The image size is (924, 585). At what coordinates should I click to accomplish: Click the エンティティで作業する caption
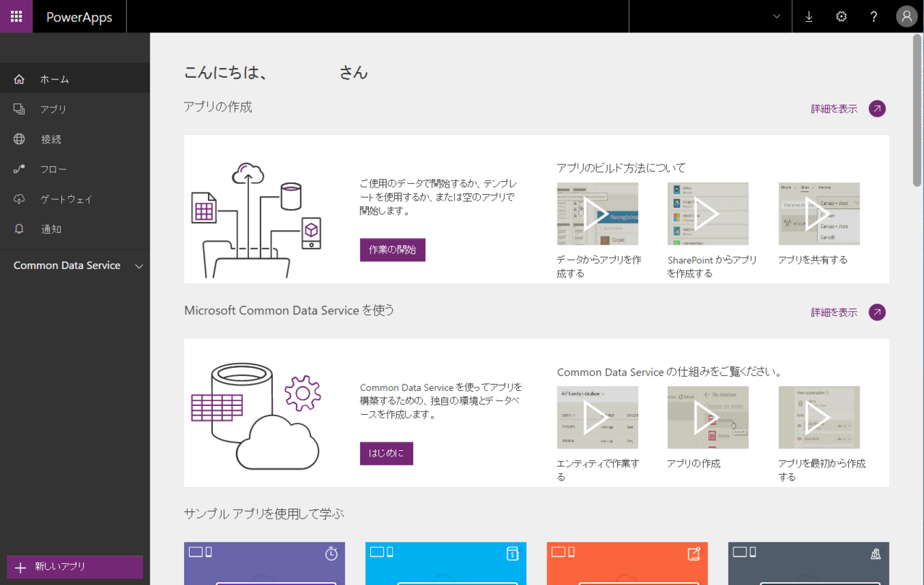click(x=598, y=470)
